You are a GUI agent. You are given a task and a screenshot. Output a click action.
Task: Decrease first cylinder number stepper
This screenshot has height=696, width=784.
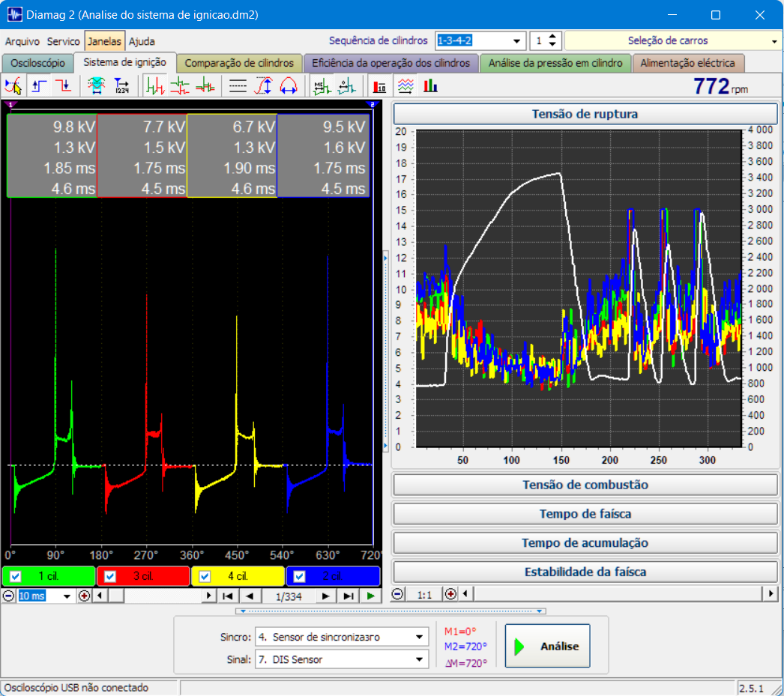(552, 44)
